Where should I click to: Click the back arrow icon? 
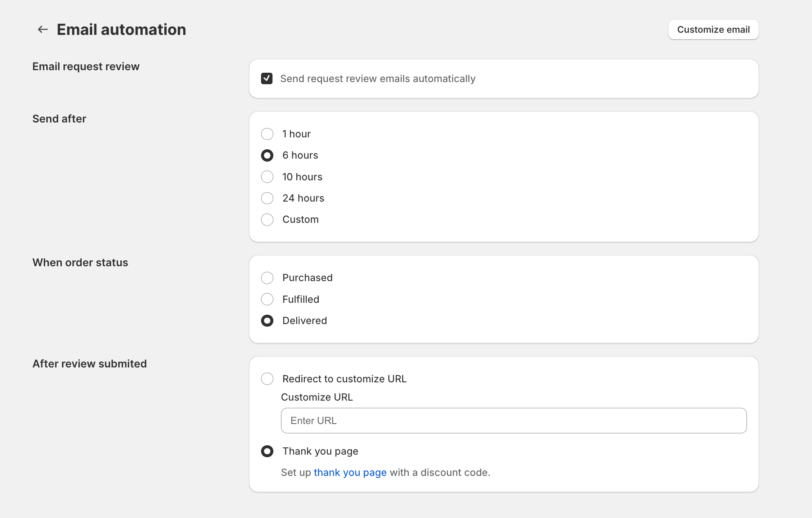43,29
